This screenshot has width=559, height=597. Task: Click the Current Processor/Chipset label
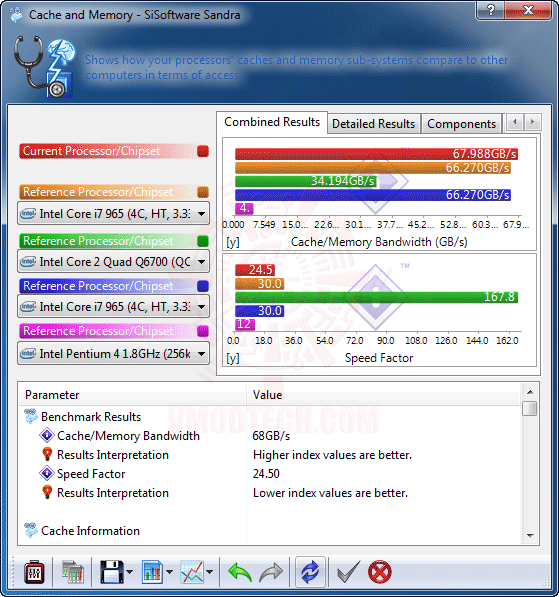[x=91, y=151]
